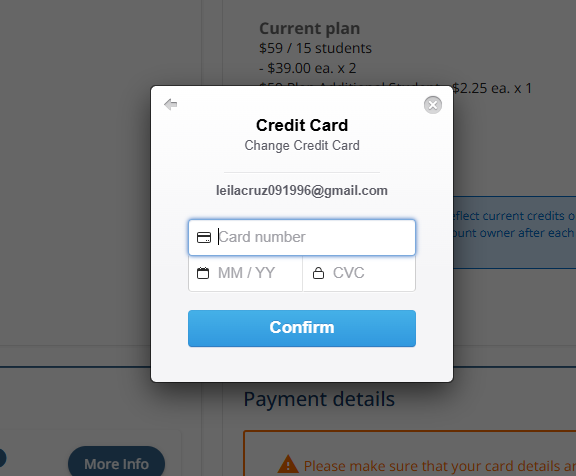576x476 pixels.
Task: Click the lock icon beside CVC
Action: 318,273
